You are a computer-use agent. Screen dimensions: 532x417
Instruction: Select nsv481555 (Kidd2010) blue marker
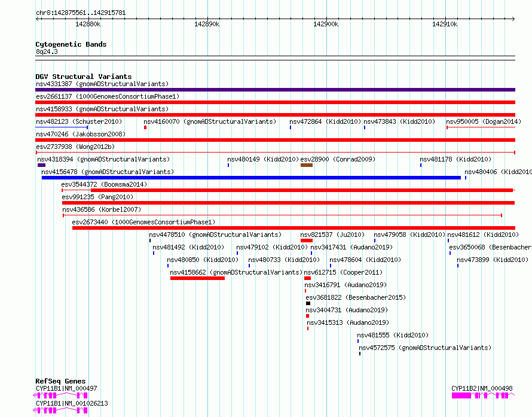[x=358, y=341]
